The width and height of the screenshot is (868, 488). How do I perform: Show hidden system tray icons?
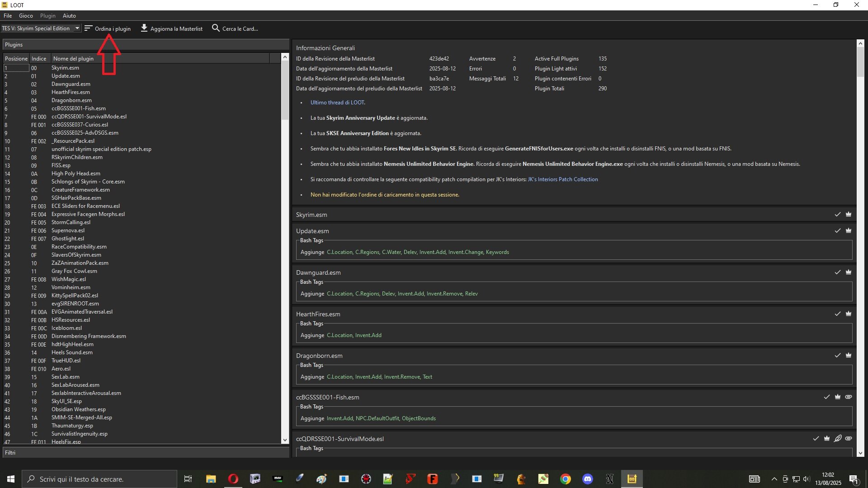tap(774, 479)
